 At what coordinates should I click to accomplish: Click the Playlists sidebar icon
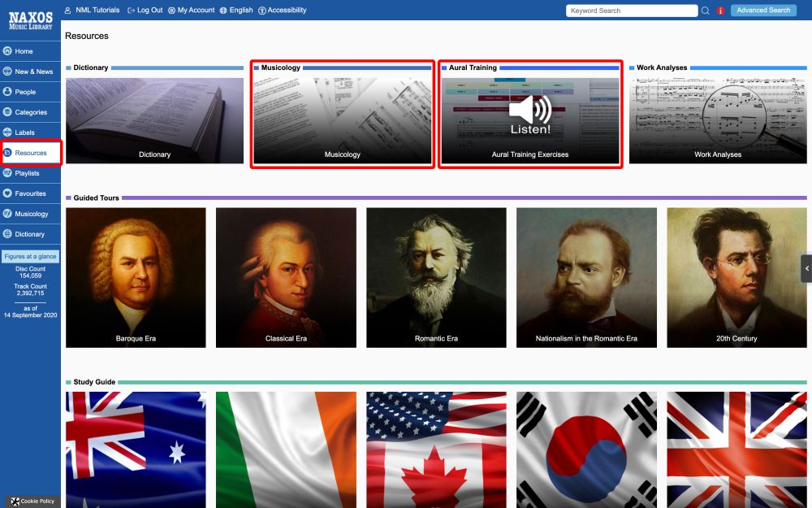coord(7,172)
